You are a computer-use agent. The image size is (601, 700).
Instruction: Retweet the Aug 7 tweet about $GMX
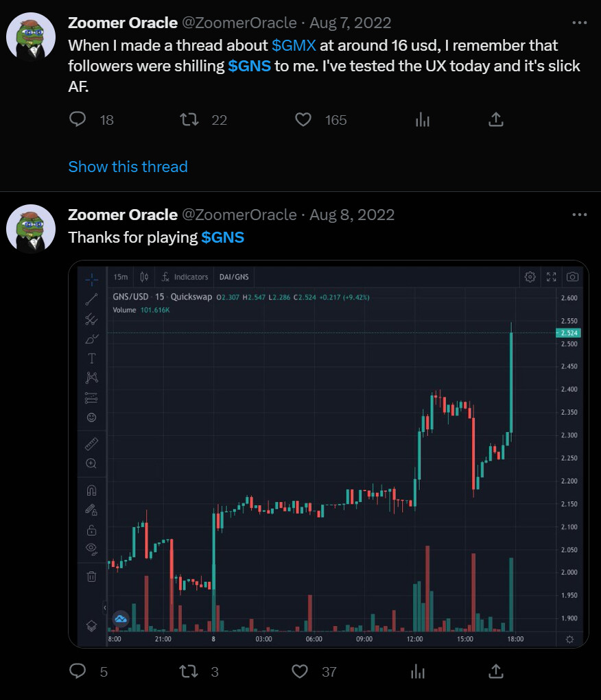pos(189,120)
